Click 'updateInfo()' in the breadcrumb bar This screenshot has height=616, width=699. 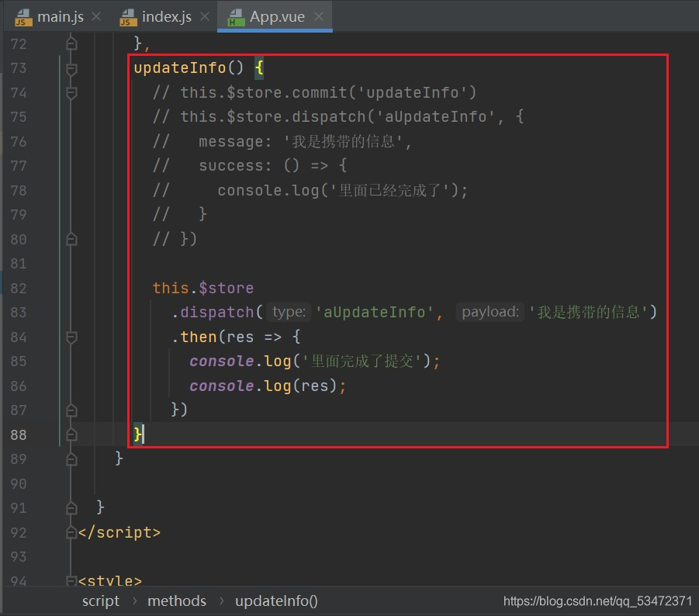(276, 601)
